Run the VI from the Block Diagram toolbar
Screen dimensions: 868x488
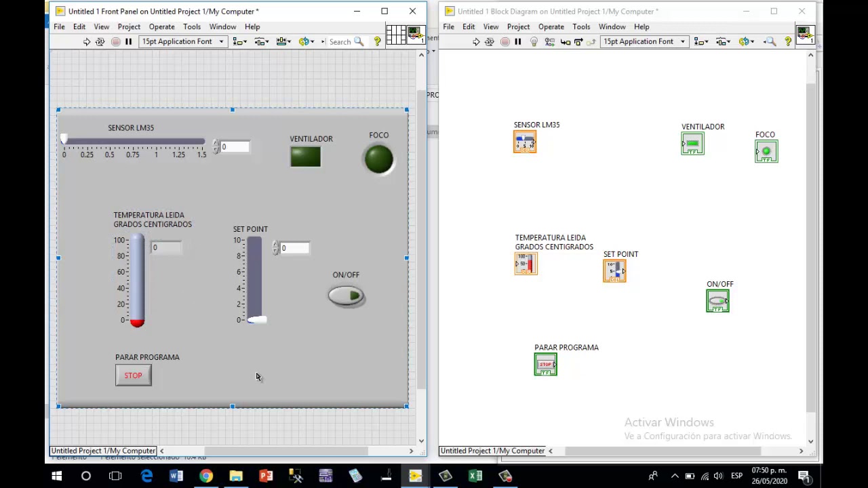[x=476, y=42]
